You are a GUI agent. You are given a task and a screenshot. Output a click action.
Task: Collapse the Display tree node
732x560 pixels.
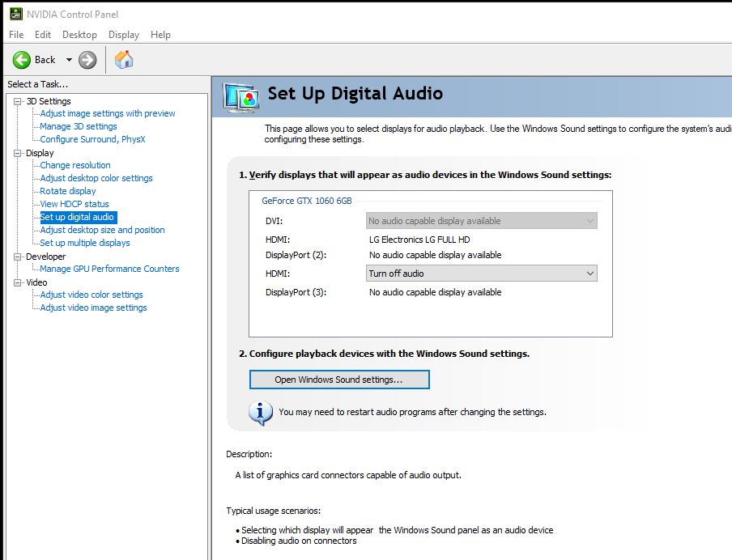17,153
